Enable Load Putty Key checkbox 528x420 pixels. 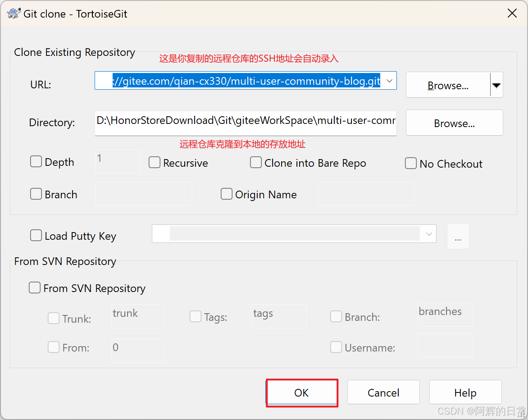(36, 235)
